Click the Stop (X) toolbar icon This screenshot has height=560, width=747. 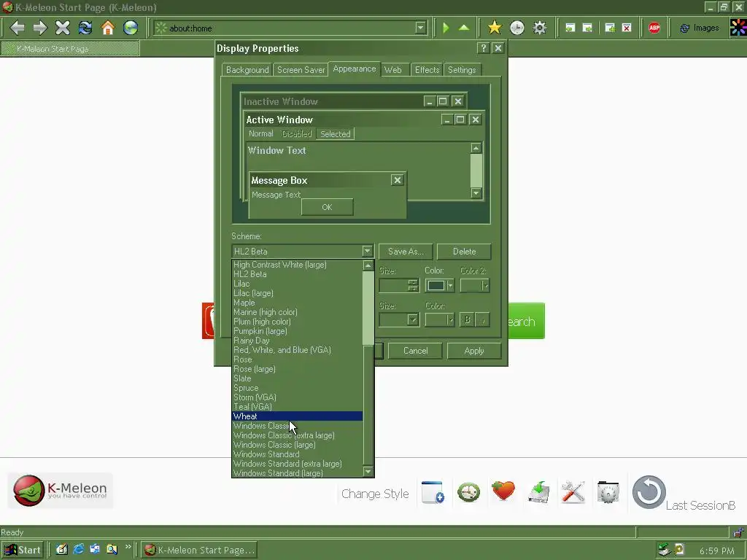63,28
